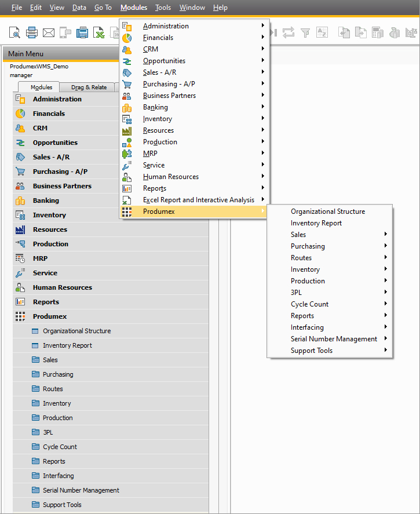Click Sales tag icon in Modules dropdown
Image resolution: width=420 pixels, height=514 pixels.
point(127,72)
